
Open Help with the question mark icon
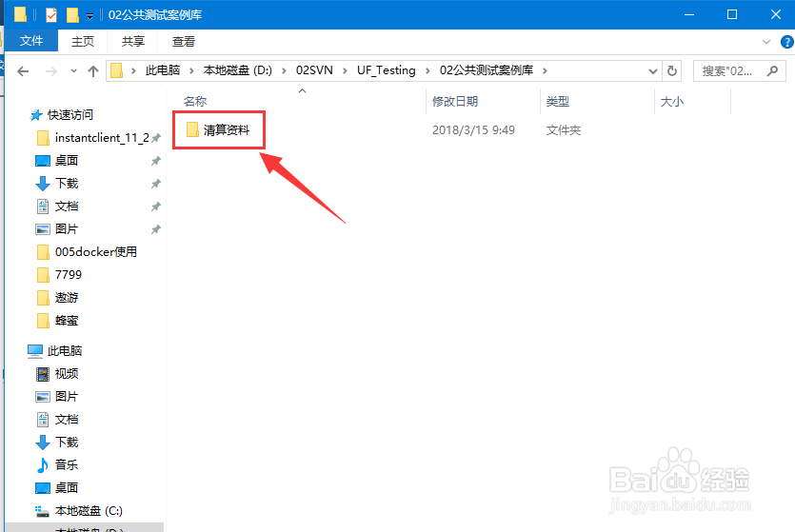[x=786, y=42]
